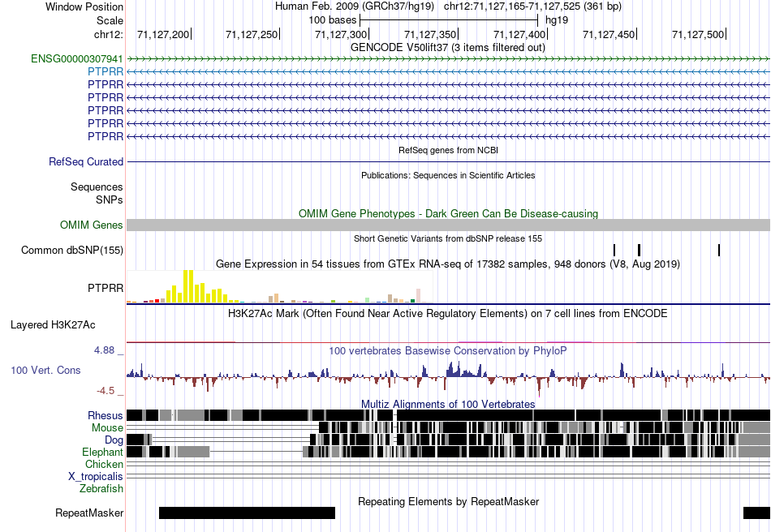Click the black PTPRR label beside GTEx chart
The width and height of the screenshot is (771, 532).
click(x=106, y=288)
